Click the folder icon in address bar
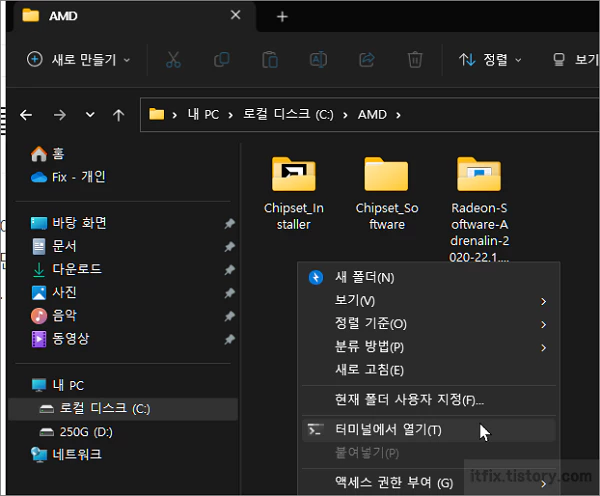The width and height of the screenshot is (600, 496). tap(157, 114)
